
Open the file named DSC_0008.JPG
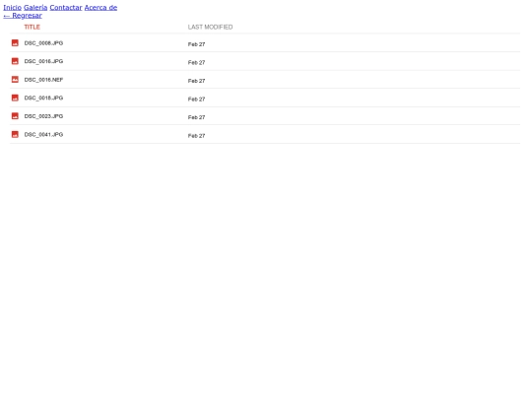click(x=43, y=43)
